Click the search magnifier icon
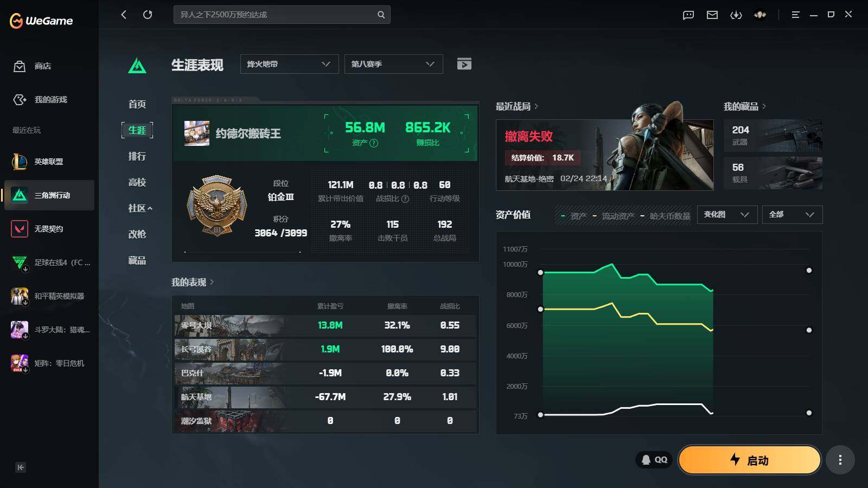The height and width of the screenshot is (488, 868). pyautogui.click(x=381, y=15)
